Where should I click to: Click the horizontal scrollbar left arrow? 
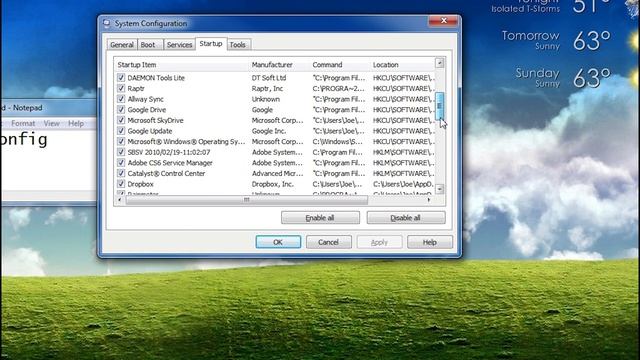coord(119,200)
